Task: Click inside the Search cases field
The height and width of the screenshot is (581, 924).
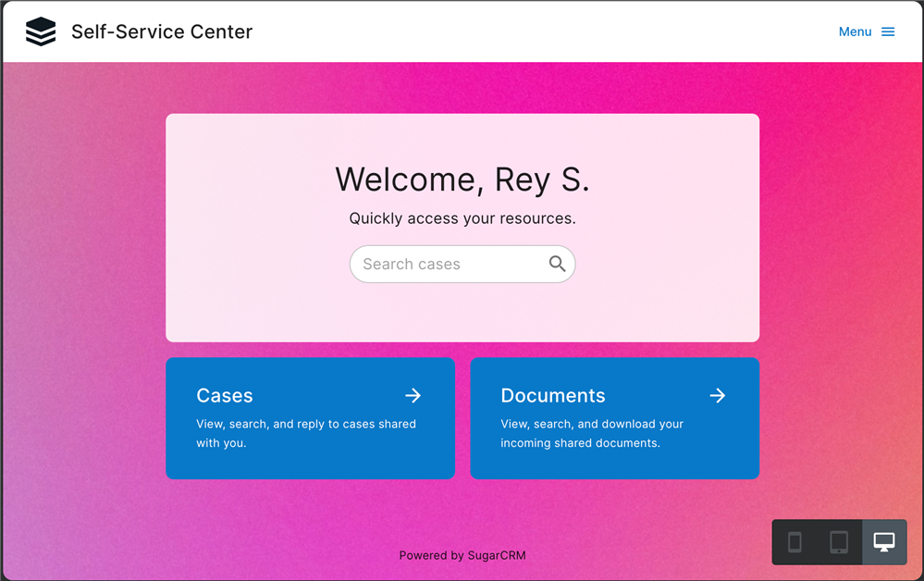Action: 449,265
